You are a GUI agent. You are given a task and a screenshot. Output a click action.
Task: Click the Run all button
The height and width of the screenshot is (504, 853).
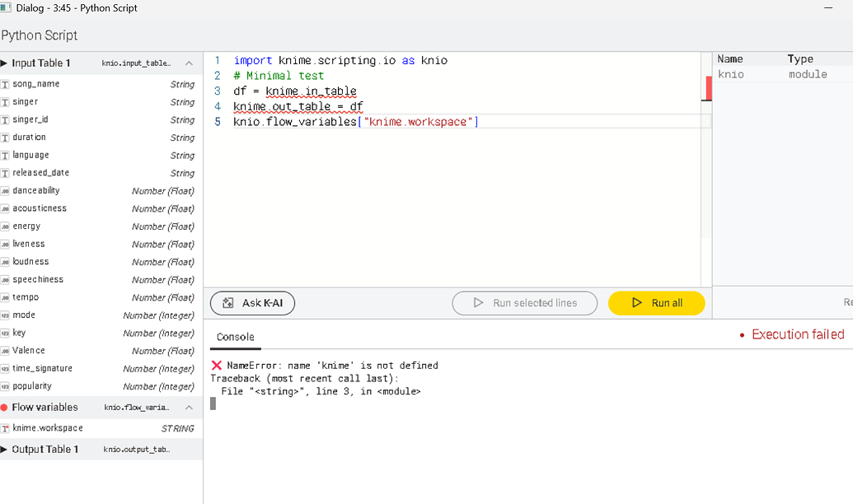click(657, 303)
